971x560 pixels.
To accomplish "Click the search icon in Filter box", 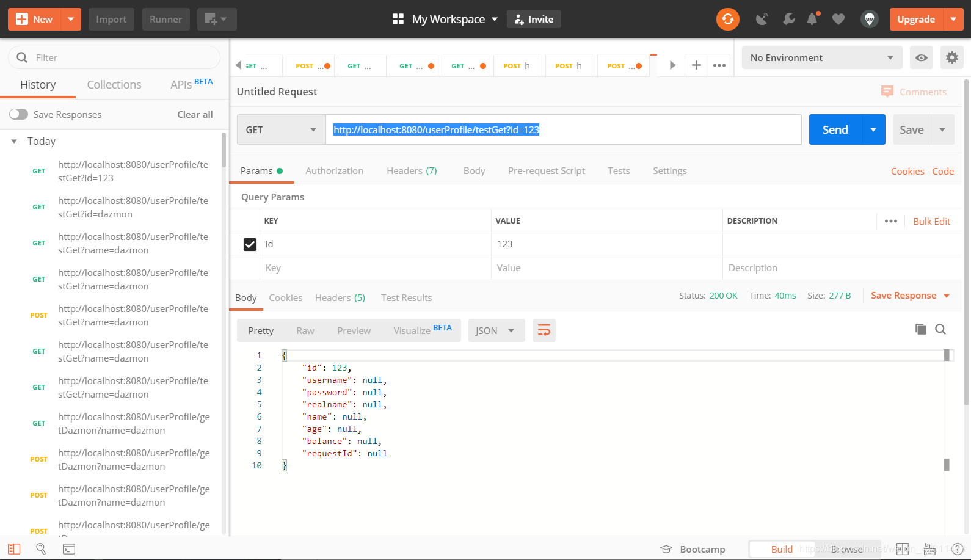I will coord(22,57).
